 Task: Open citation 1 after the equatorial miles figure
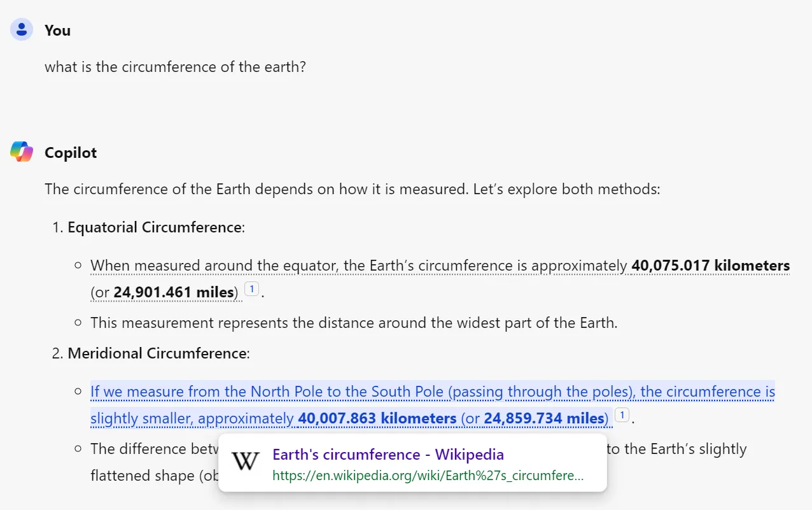click(x=251, y=290)
